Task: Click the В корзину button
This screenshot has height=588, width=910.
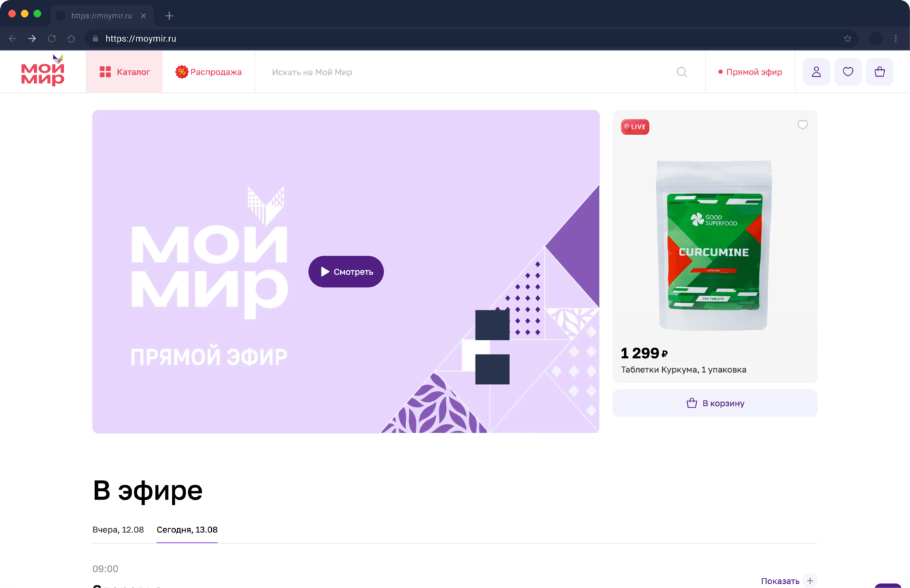Action: point(715,403)
